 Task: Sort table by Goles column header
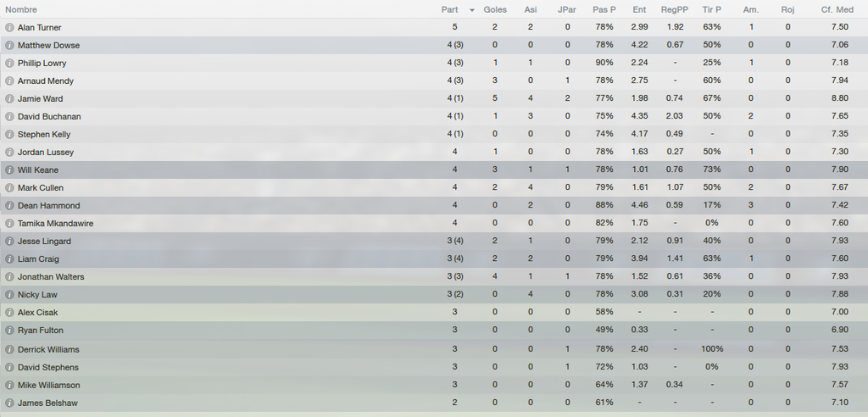pos(495,9)
